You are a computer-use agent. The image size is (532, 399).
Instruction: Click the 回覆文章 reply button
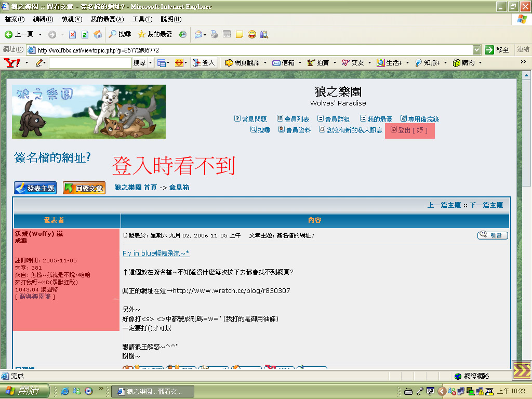(x=84, y=188)
